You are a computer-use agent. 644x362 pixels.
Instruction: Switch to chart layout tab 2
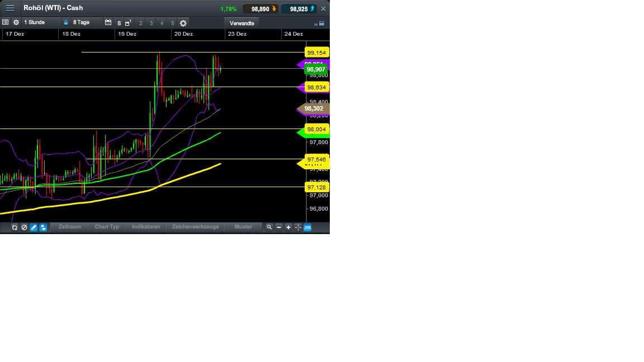(x=141, y=23)
